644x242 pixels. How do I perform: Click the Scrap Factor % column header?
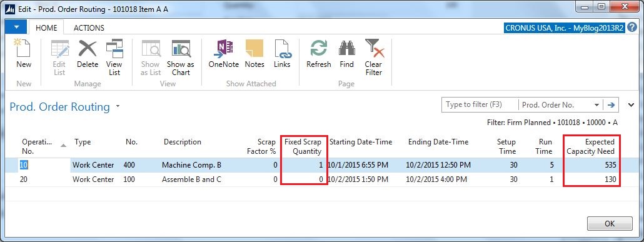tap(261, 146)
